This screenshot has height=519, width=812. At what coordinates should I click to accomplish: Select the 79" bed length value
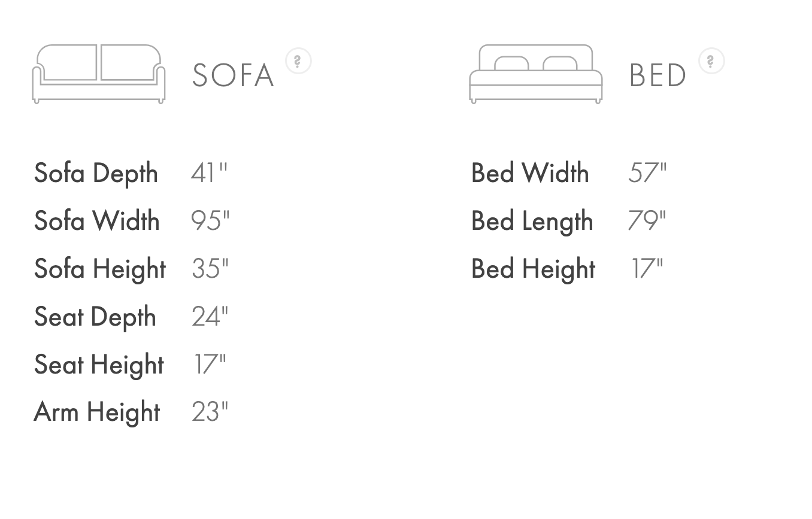[x=646, y=221]
